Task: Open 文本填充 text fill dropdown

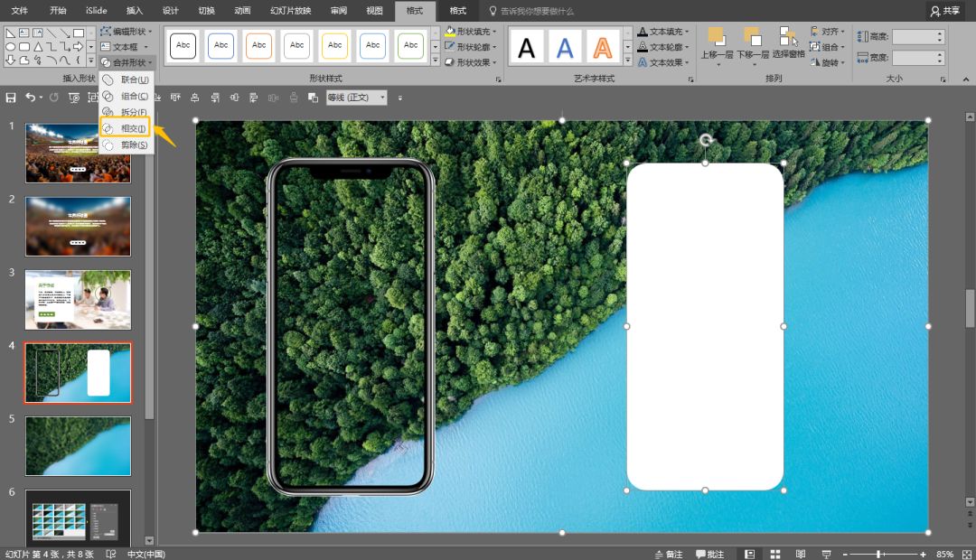Action: [x=663, y=31]
